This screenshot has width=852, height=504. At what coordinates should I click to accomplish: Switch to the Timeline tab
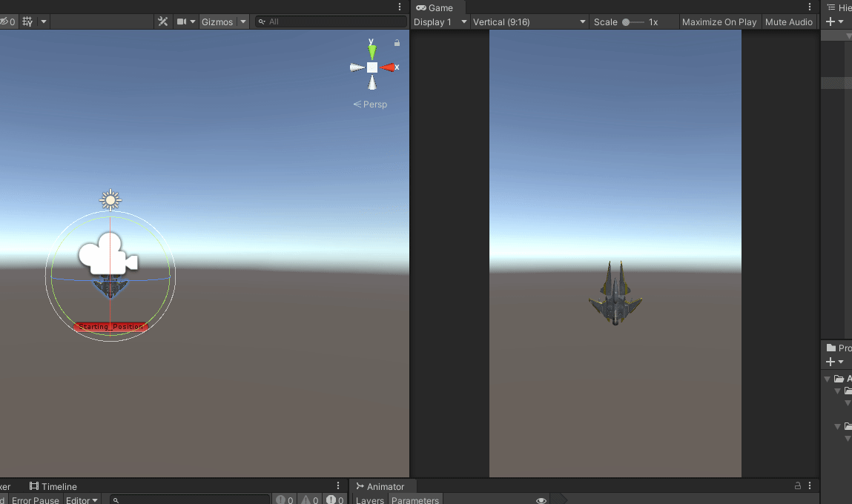coord(53,486)
